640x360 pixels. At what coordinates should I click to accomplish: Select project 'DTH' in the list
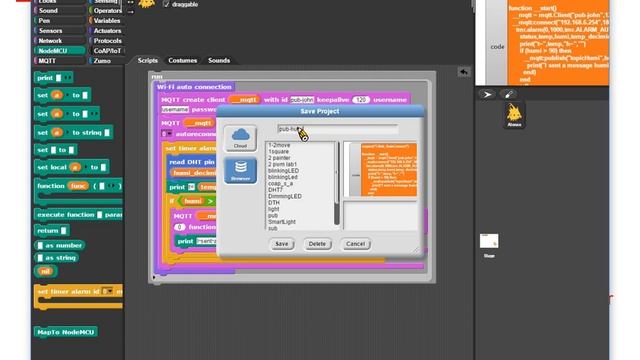tap(274, 203)
